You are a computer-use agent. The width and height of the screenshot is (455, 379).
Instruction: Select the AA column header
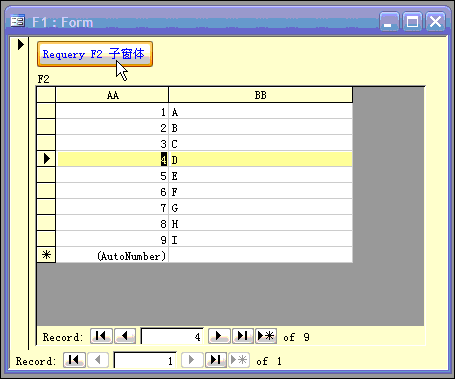pyautogui.click(x=112, y=95)
